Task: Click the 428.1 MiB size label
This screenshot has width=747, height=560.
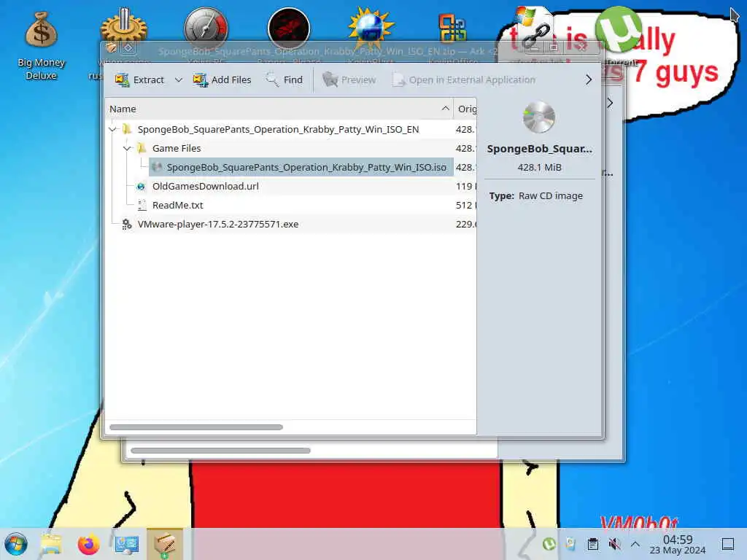Action: (x=539, y=168)
